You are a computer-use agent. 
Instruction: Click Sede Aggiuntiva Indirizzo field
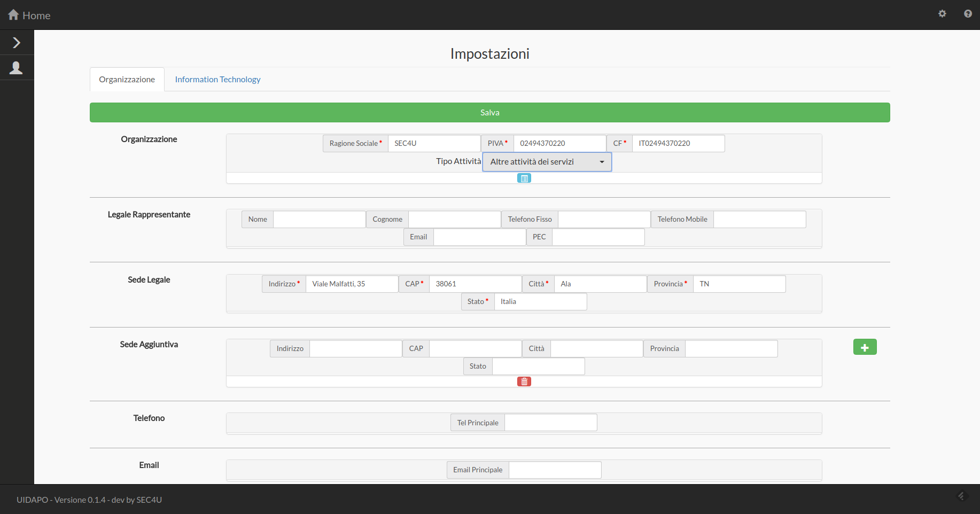coord(356,349)
